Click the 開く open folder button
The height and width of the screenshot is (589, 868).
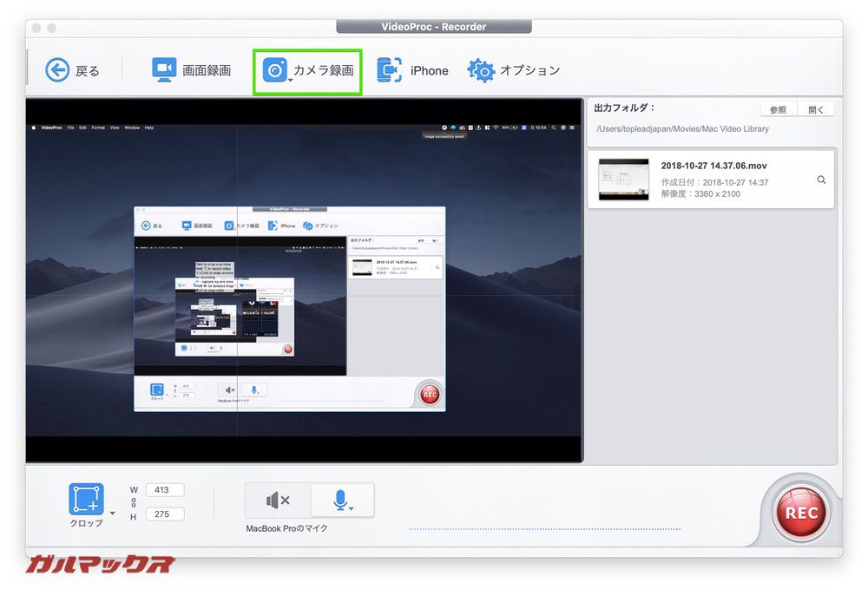coord(817,108)
